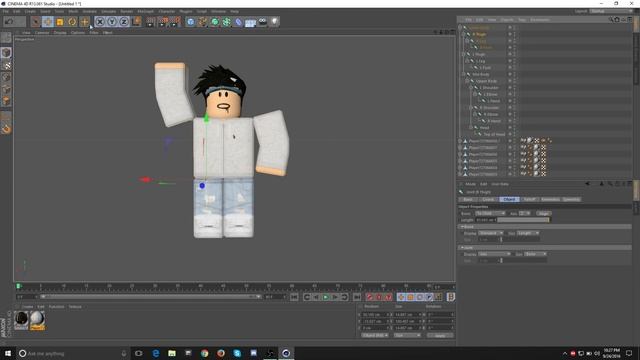Open Chrome from the Windows taskbar
640x360 pixels.
tap(204, 353)
